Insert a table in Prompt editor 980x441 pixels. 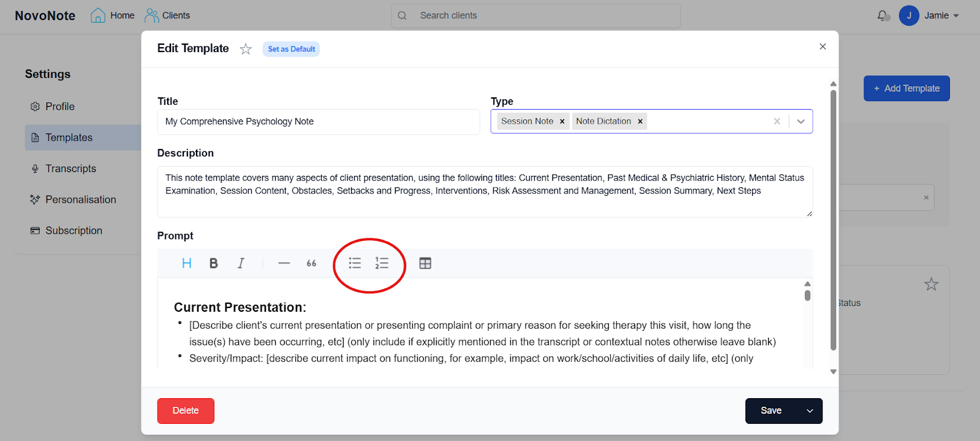[x=425, y=263]
